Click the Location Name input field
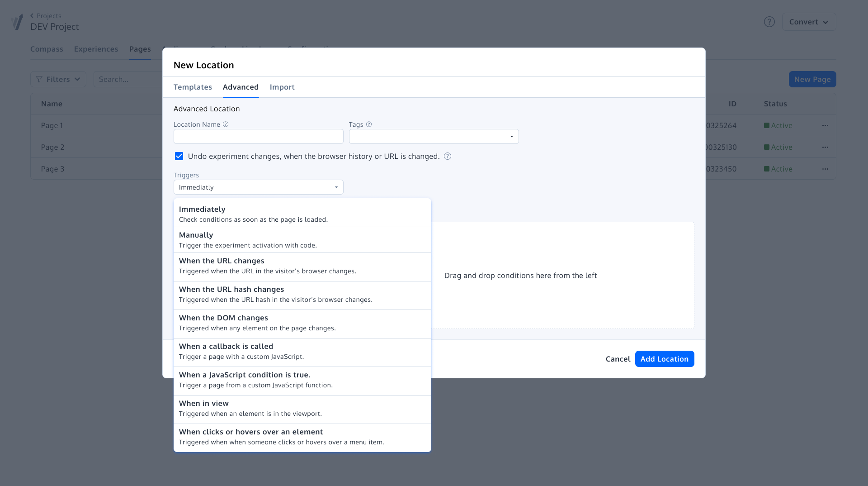The height and width of the screenshot is (486, 868). point(258,136)
